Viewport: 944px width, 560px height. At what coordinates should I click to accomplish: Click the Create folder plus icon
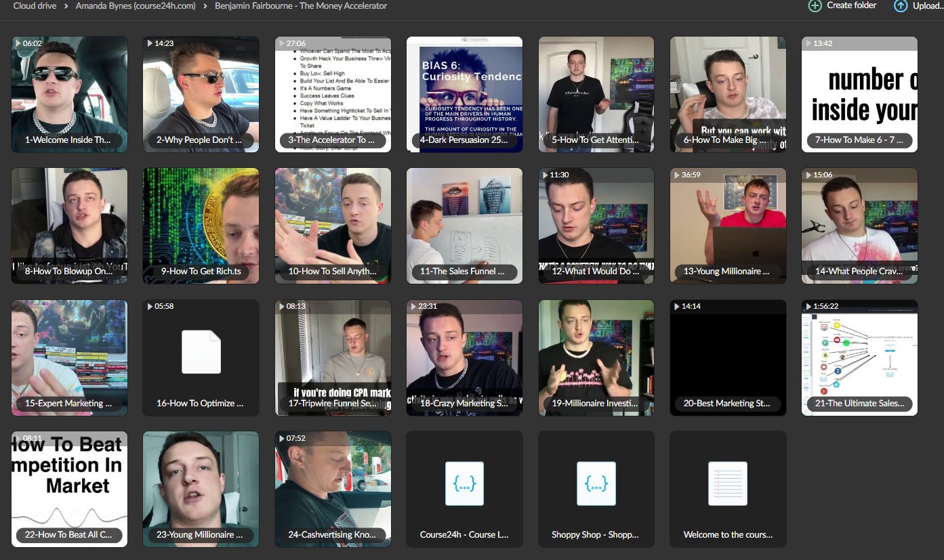coord(815,5)
